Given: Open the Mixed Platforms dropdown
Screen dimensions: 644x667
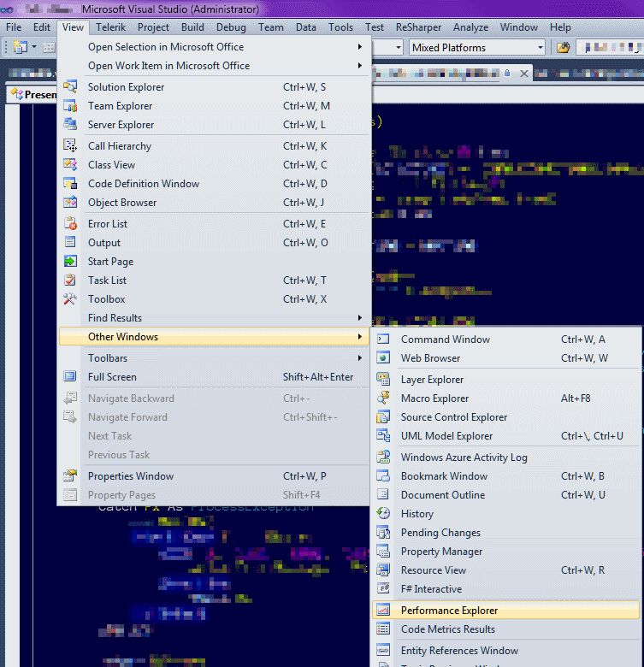Looking at the screenshot, I should (540, 48).
